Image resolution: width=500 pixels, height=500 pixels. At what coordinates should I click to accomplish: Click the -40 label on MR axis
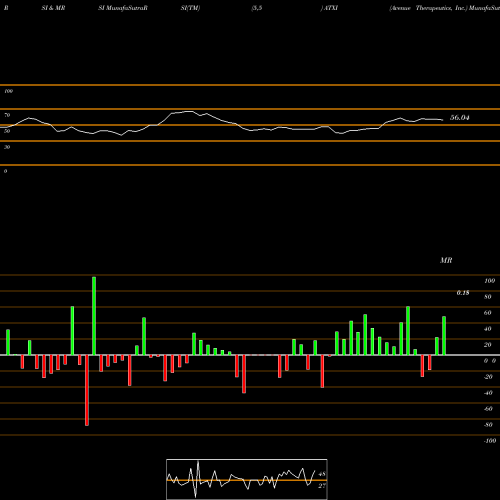[x=488, y=393]
